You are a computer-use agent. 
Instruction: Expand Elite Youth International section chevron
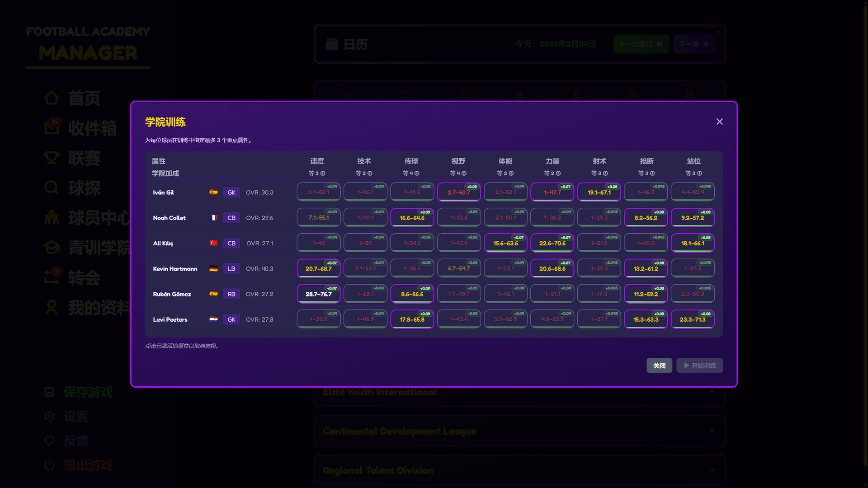(x=712, y=391)
